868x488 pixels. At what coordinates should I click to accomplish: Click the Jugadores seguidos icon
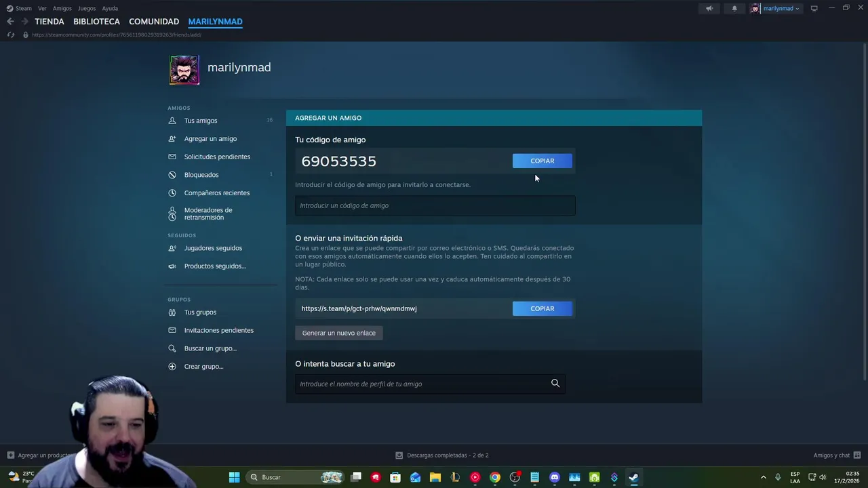coord(172,248)
